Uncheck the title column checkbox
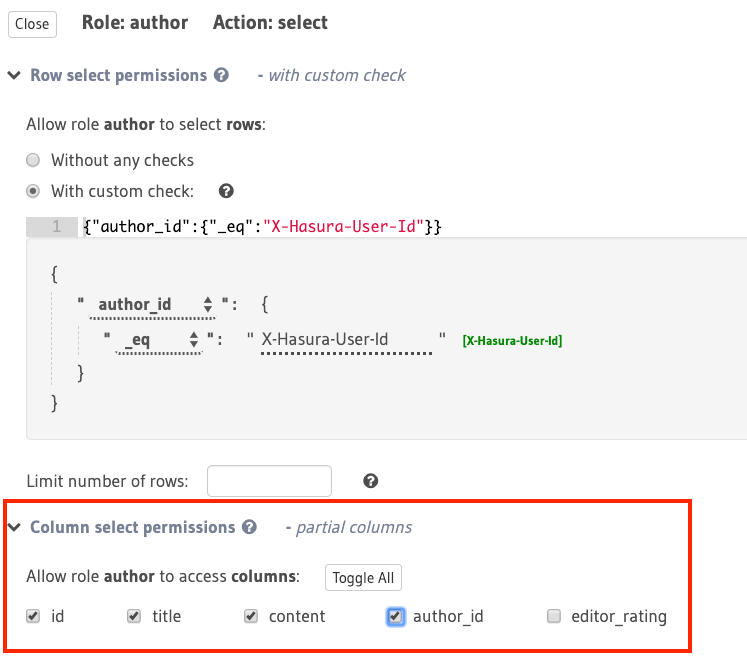The height and width of the screenshot is (660, 747). tap(134, 616)
